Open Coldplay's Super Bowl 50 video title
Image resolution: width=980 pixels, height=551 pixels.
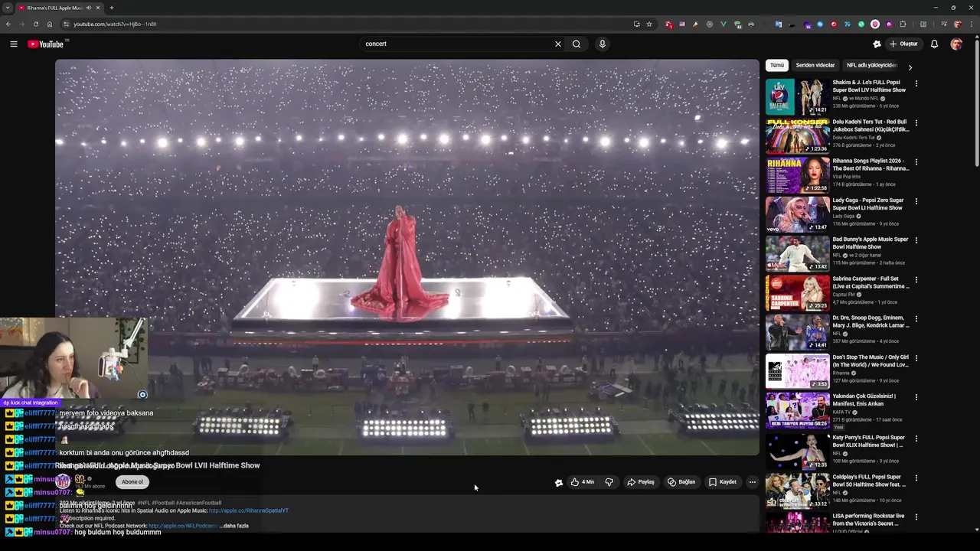point(869,481)
